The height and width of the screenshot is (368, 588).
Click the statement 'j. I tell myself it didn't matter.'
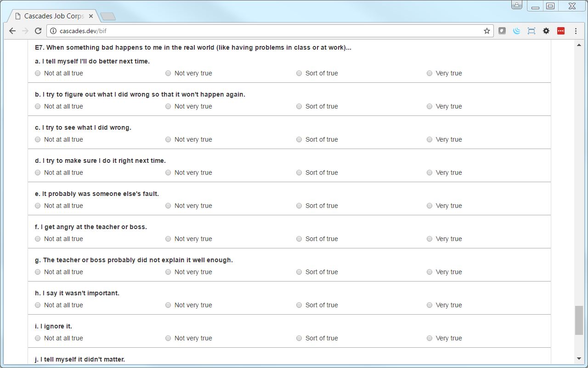[x=80, y=359]
